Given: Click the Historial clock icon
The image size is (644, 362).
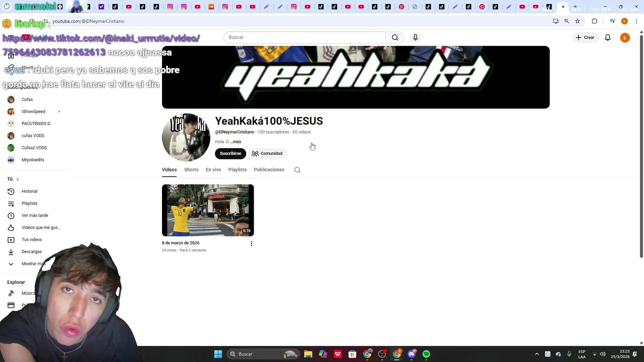Looking at the screenshot, I should [x=11, y=191].
